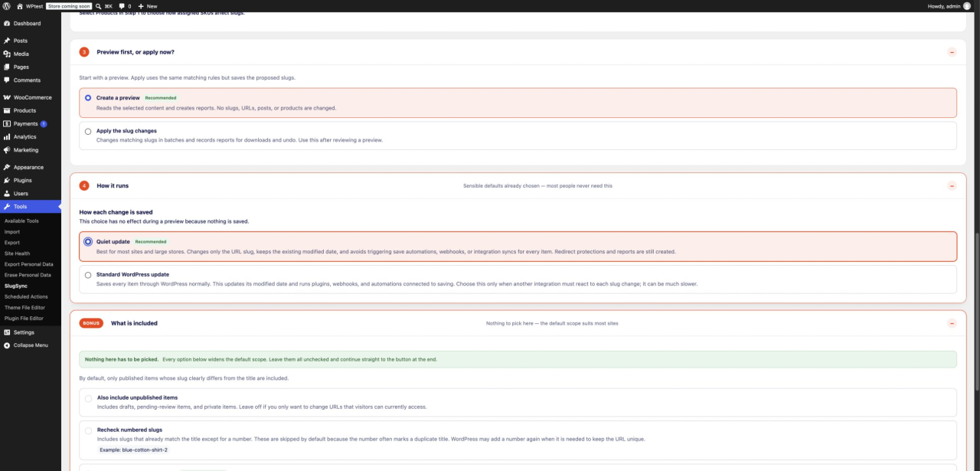Open the admin avatar icon
This screenshot has width=980, height=471.
click(x=967, y=5)
